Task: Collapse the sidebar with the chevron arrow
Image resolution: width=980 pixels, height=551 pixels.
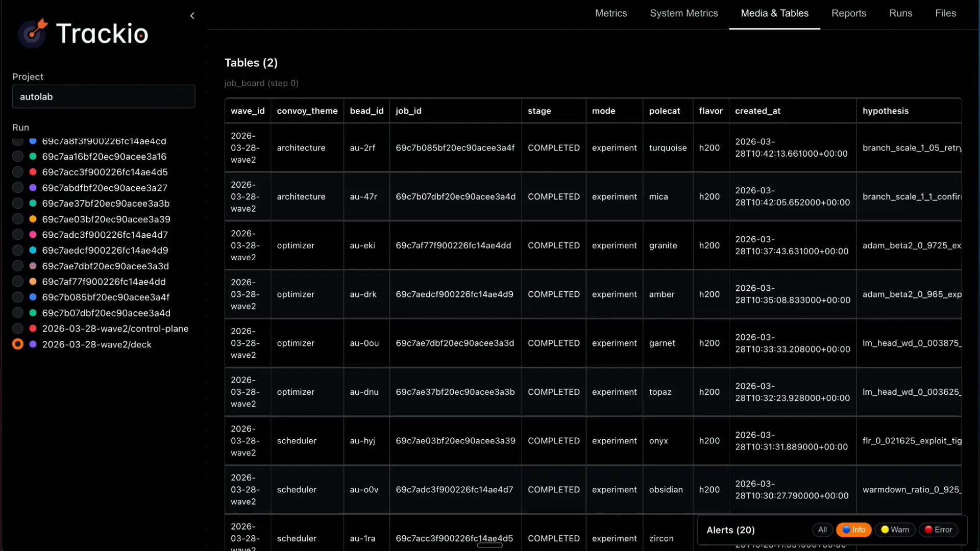Action: click(x=192, y=16)
